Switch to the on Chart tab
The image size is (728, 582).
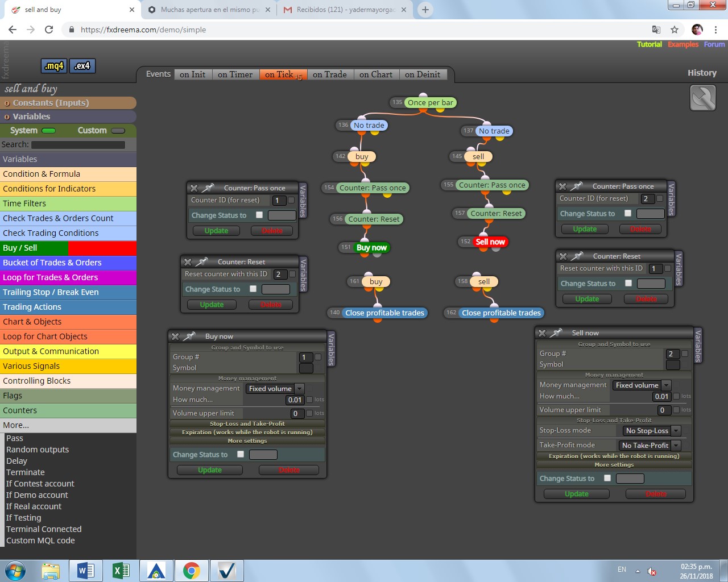(x=375, y=74)
